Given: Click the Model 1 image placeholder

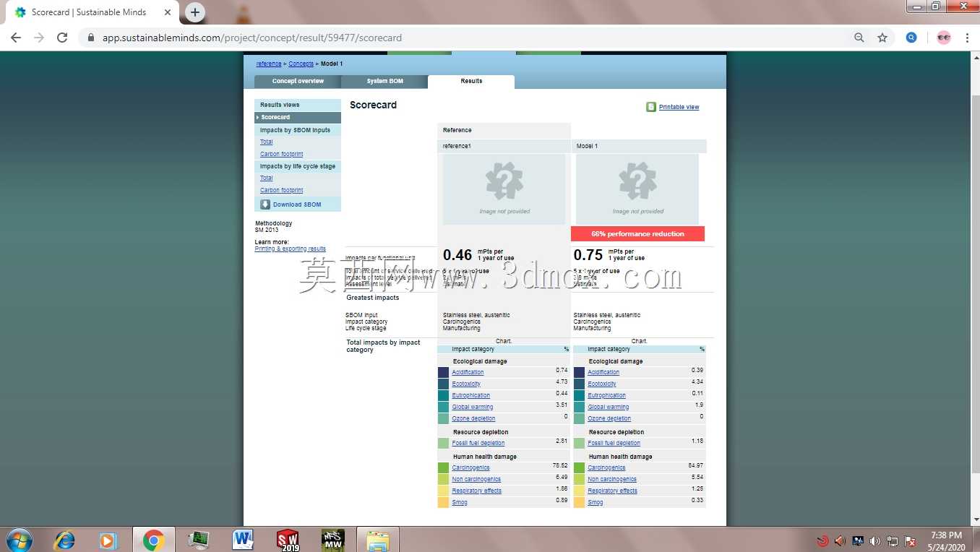Looking at the screenshot, I should (637, 189).
